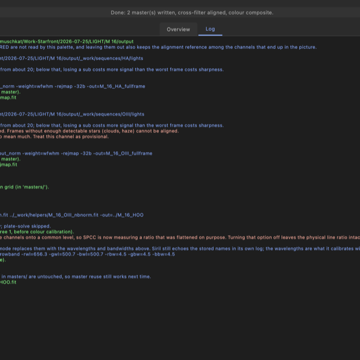
Task: Click the line 'master reuse still works next time'
Action: [x=75, y=277]
